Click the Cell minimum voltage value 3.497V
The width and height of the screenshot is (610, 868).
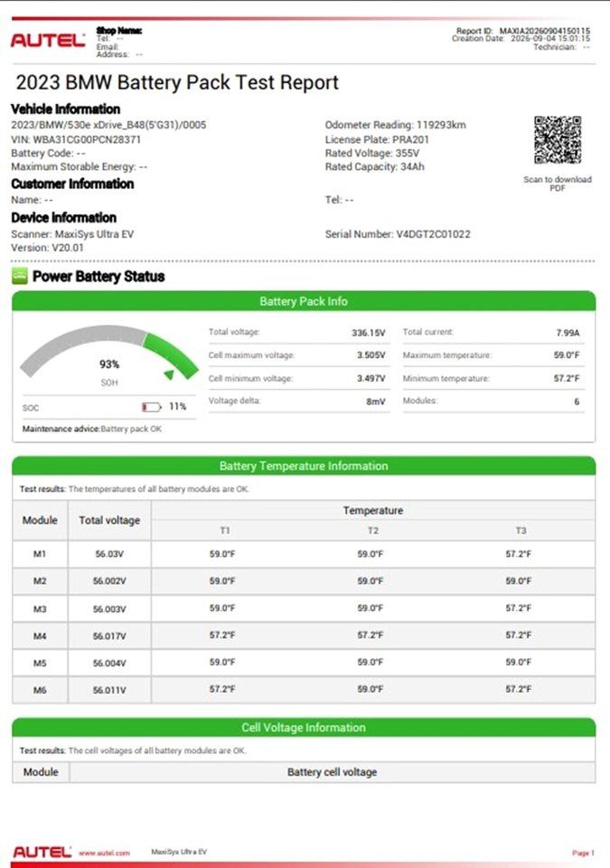click(x=371, y=379)
